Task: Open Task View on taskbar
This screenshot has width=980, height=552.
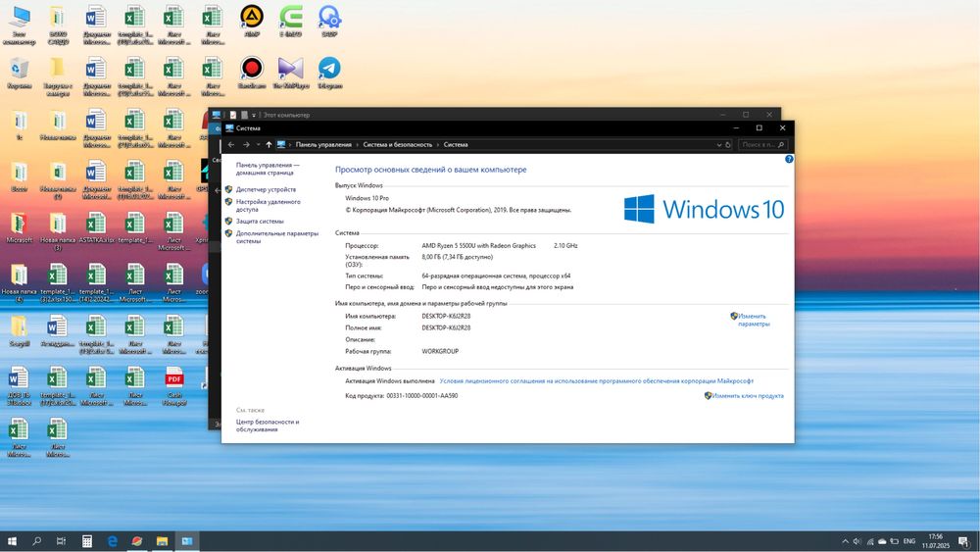Action: coord(61,541)
